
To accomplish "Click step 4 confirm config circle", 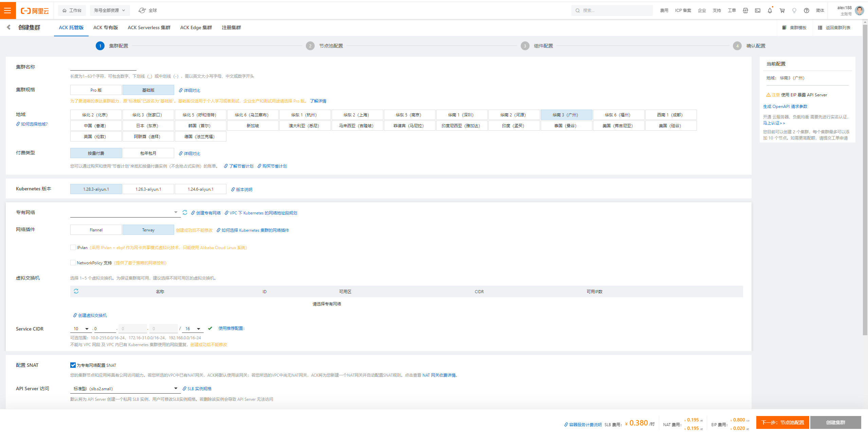I will (737, 46).
